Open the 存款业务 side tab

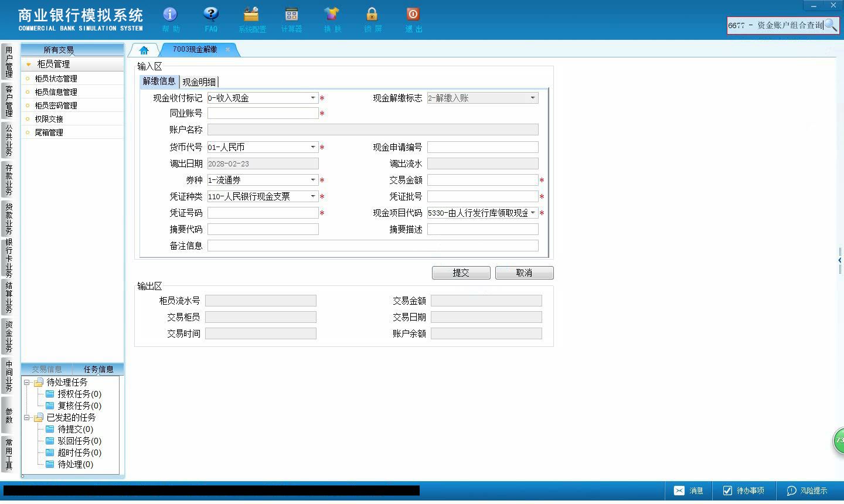click(x=9, y=180)
